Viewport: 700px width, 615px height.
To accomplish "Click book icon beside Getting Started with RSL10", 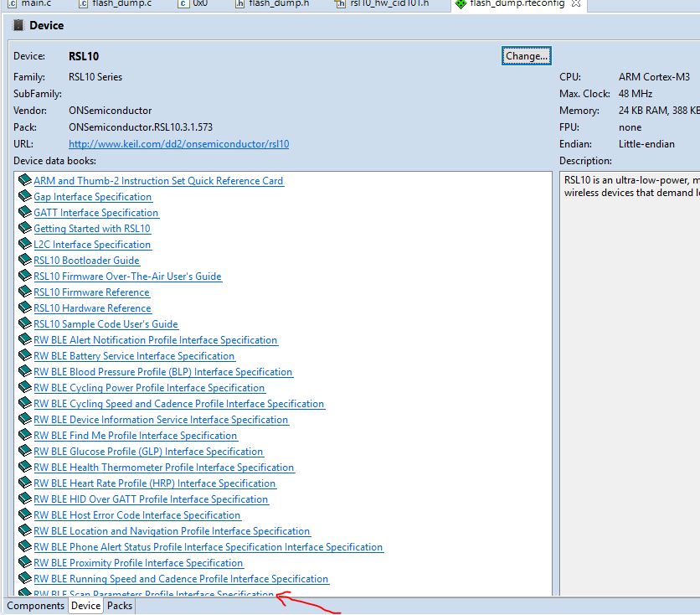I will (24, 228).
